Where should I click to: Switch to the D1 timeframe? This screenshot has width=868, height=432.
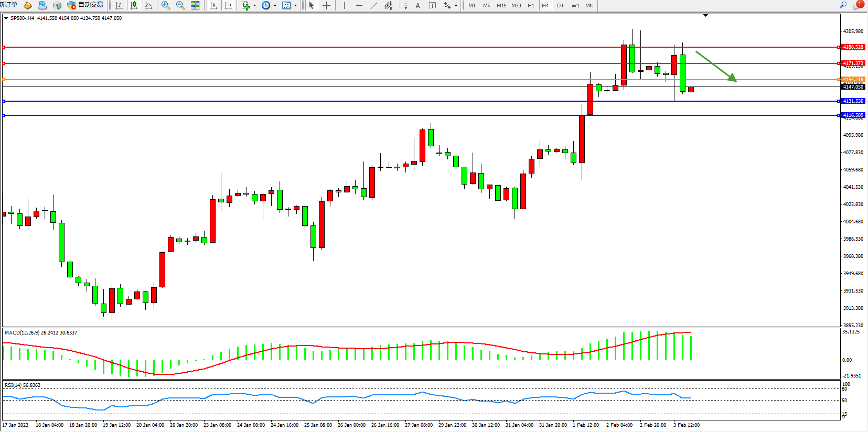point(560,5)
